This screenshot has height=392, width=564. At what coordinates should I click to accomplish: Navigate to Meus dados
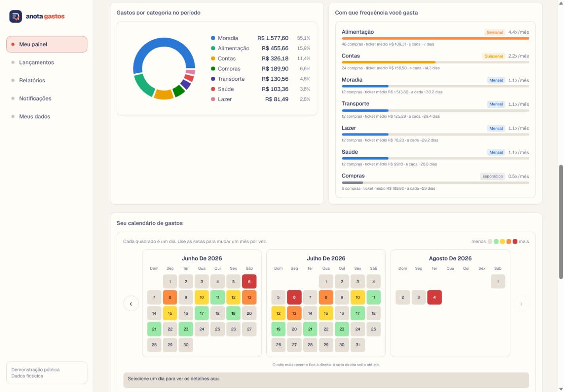47,116
